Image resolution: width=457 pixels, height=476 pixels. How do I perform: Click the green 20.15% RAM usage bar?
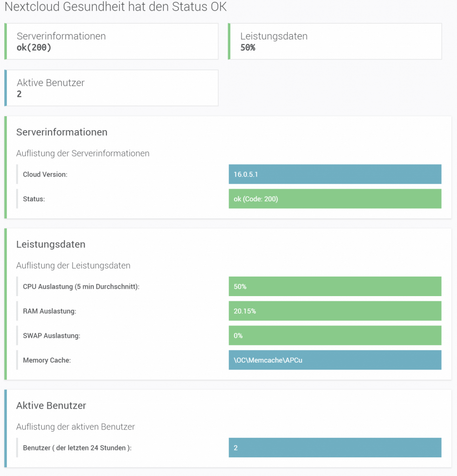pyautogui.click(x=335, y=311)
